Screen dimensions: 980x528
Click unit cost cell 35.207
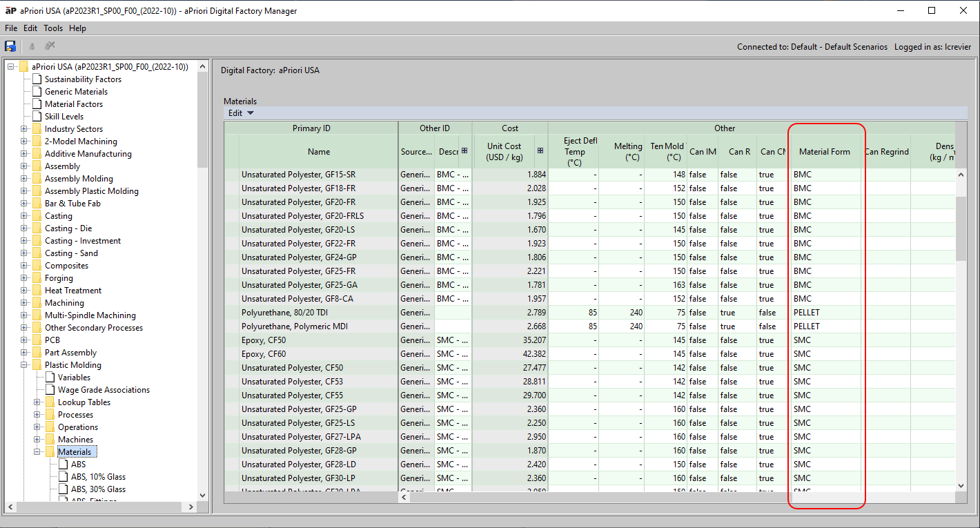(511, 340)
